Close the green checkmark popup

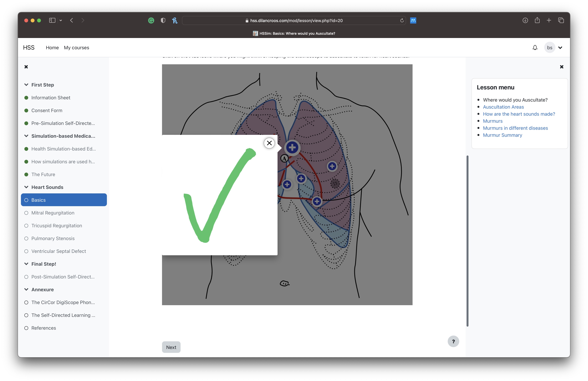(269, 143)
